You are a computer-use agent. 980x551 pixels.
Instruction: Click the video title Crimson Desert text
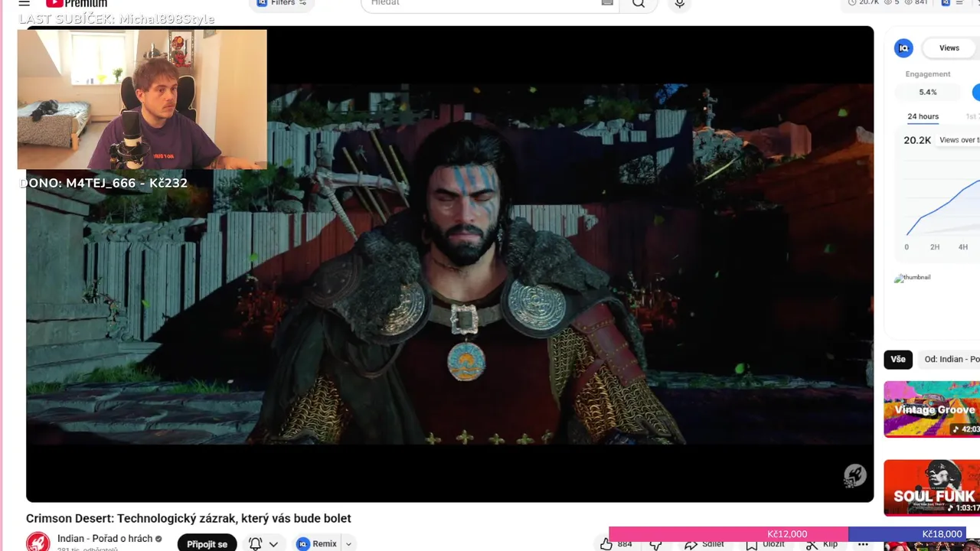coord(188,518)
